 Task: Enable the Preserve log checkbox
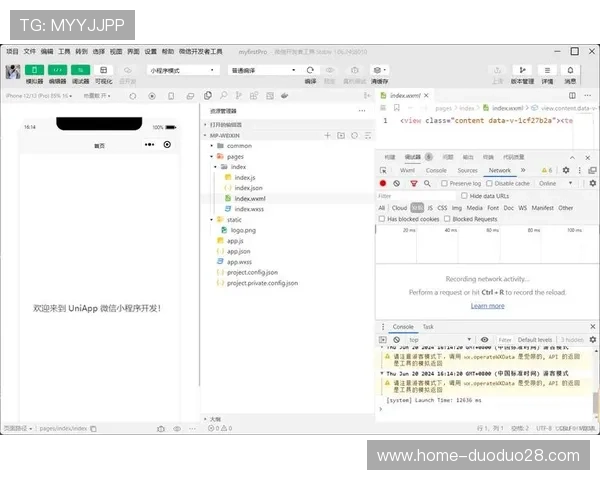pos(446,184)
